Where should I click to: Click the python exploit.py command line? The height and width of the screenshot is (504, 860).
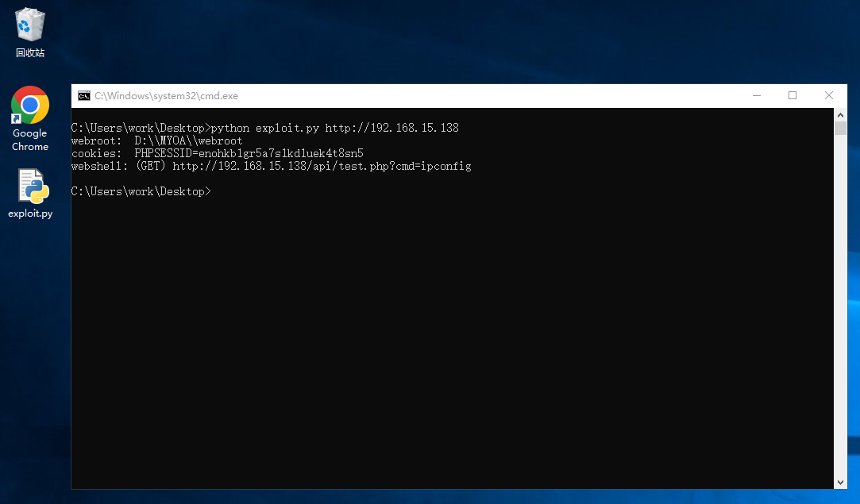[265, 128]
